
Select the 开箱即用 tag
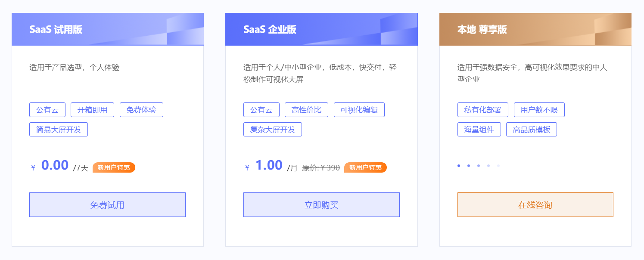tap(93, 110)
